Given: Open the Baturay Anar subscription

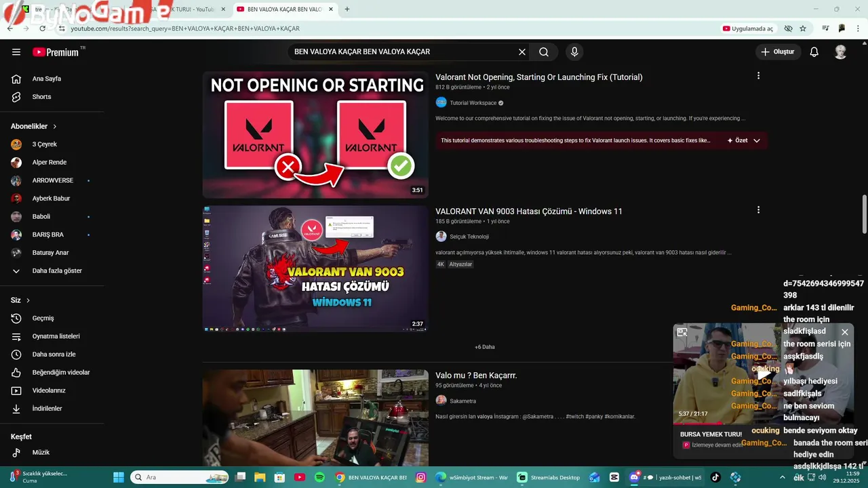Looking at the screenshot, I should click(x=52, y=253).
